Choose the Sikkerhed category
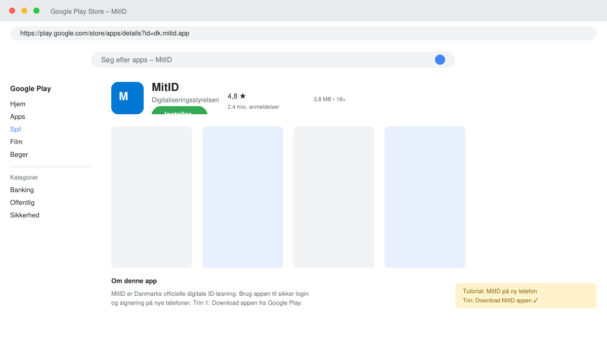The width and height of the screenshot is (607, 364). (x=25, y=215)
